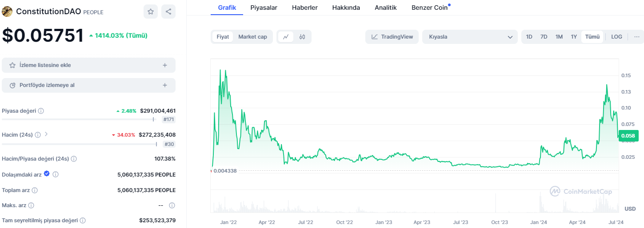Screen dimensions: 644x228
Task: Click the #30 volume rank badge
Action: [169, 144]
